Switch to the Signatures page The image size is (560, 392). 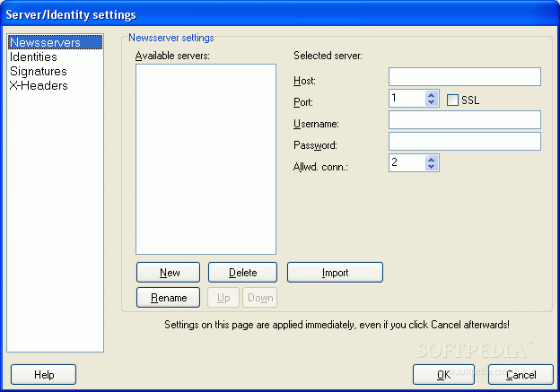39,72
